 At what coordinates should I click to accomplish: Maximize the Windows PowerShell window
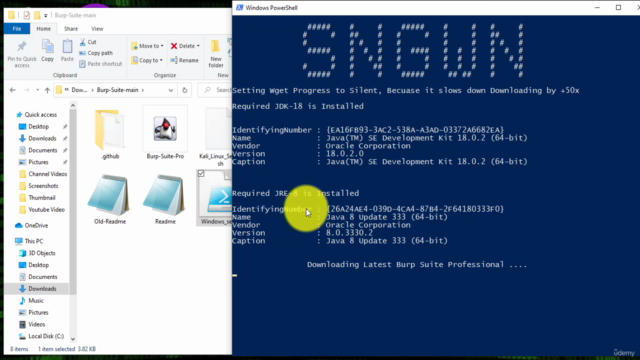pyautogui.click(x=618, y=7)
